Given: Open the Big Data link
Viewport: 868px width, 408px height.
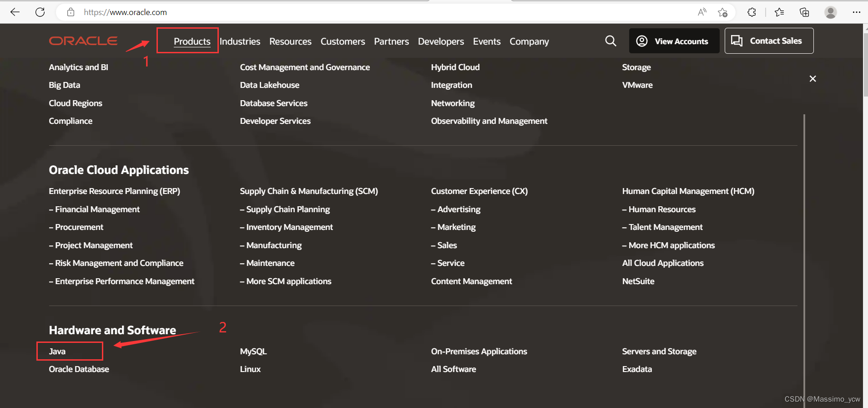Looking at the screenshot, I should [64, 85].
